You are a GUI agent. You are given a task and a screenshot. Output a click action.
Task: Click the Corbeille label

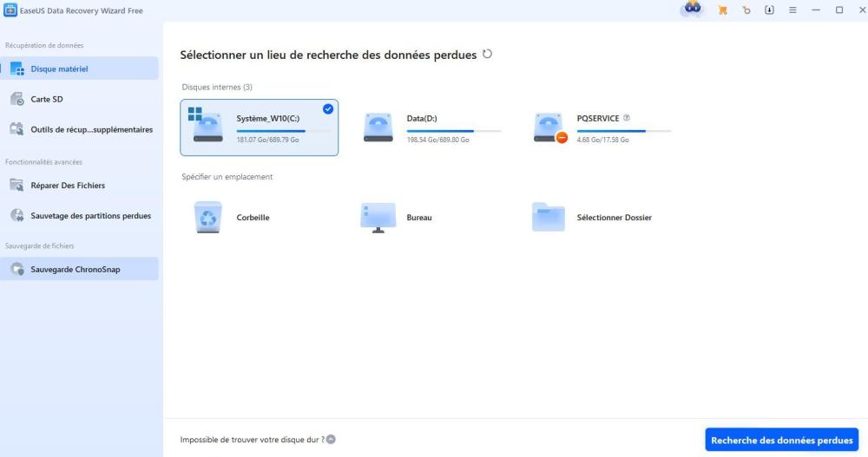tap(253, 218)
